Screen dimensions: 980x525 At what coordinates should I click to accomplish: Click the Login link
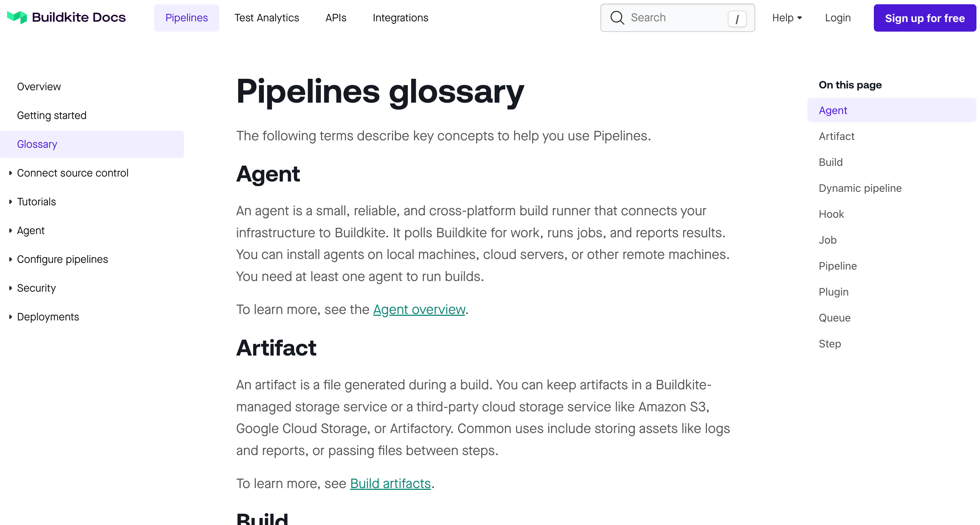(837, 17)
